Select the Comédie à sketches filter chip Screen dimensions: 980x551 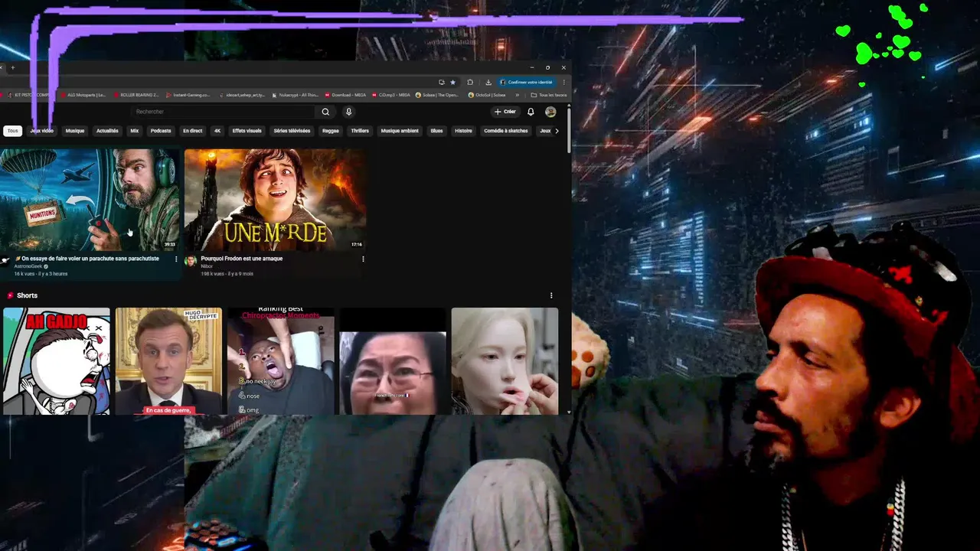pos(506,131)
